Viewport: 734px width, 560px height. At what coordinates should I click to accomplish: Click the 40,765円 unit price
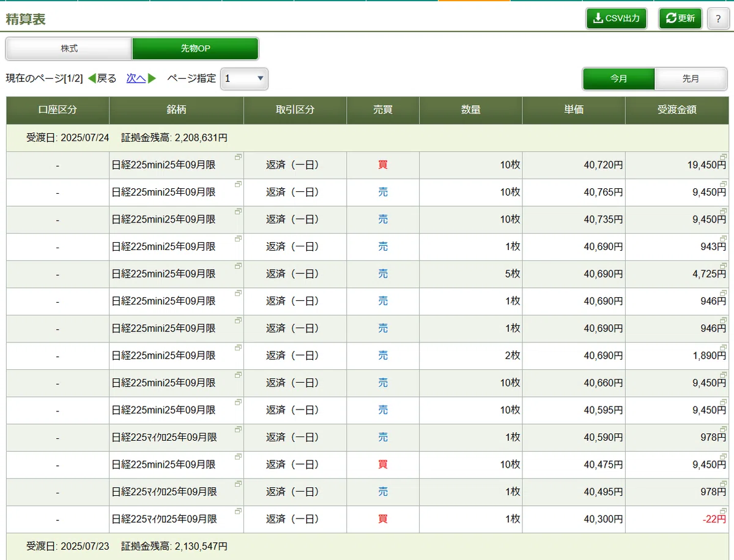click(604, 192)
